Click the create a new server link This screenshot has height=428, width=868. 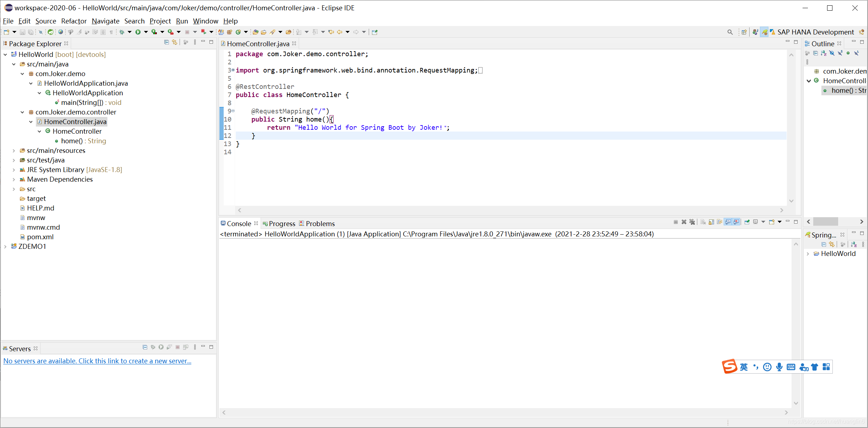(x=97, y=361)
